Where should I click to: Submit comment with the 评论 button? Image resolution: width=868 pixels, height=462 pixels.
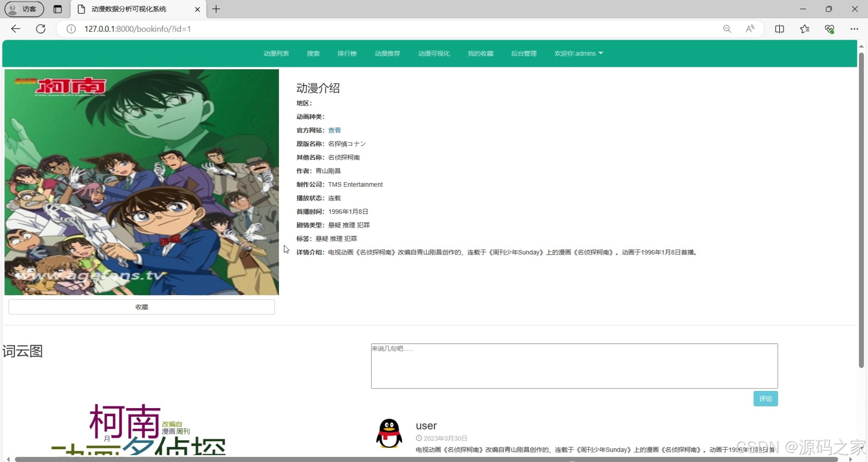click(x=765, y=398)
